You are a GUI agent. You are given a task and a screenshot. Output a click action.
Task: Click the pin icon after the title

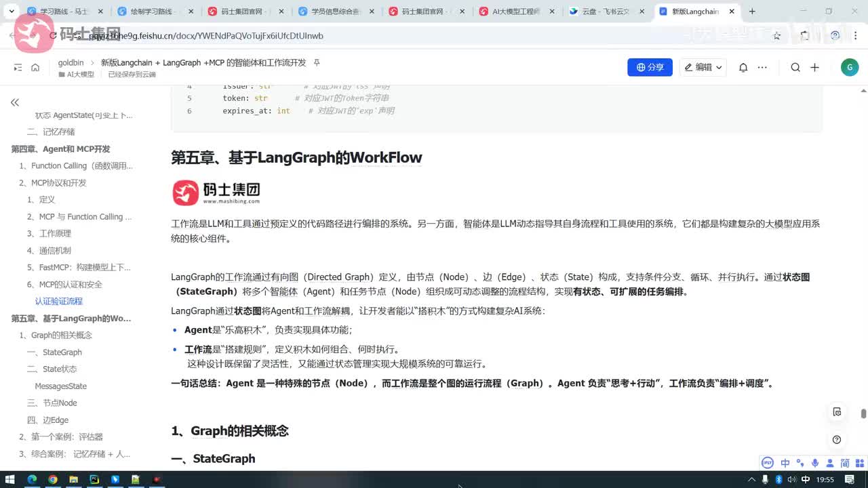point(317,62)
